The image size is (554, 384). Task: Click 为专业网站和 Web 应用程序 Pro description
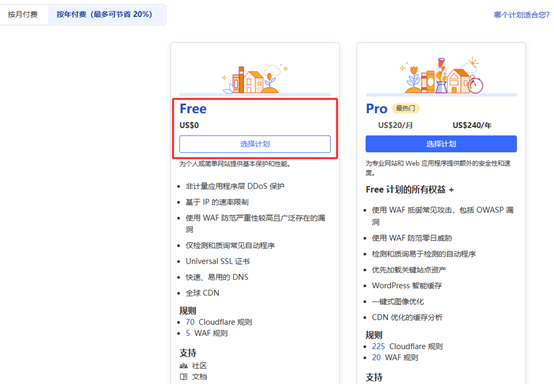click(x=438, y=168)
